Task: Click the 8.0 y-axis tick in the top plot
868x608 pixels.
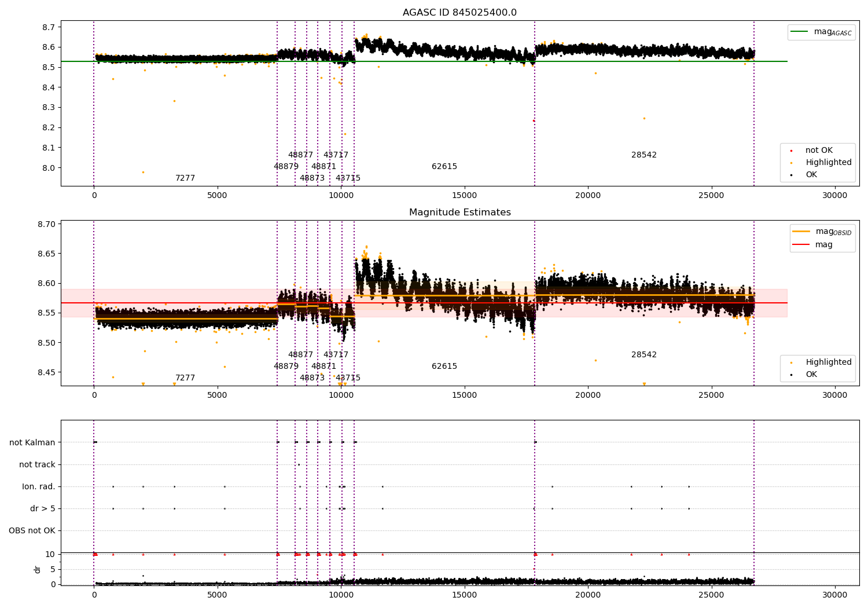Action: point(49,168)
